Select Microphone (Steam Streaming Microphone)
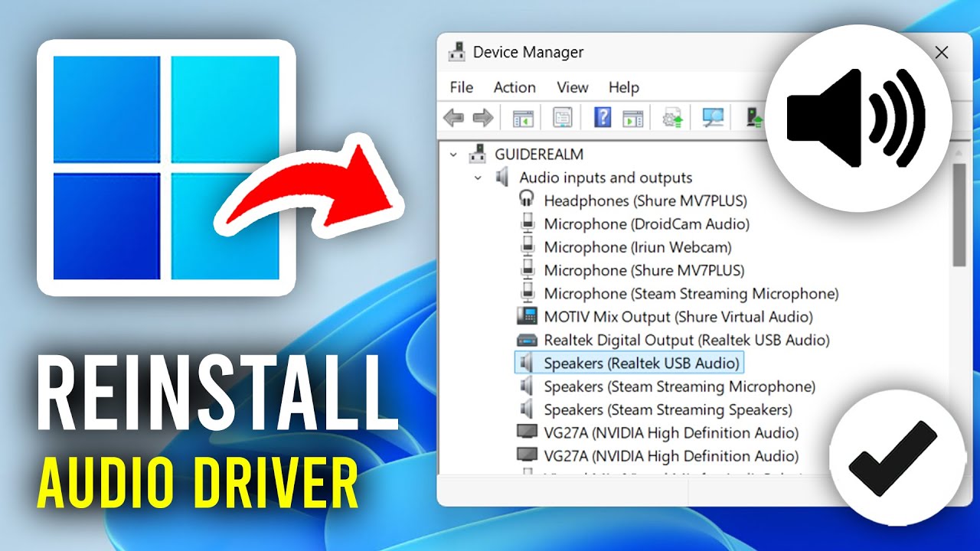This screenshot has height=551, width=980. coord(691,293)
